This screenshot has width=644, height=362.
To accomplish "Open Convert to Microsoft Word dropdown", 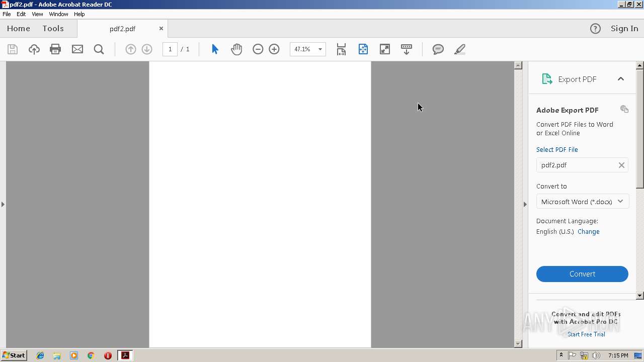I will click(582, 202).
